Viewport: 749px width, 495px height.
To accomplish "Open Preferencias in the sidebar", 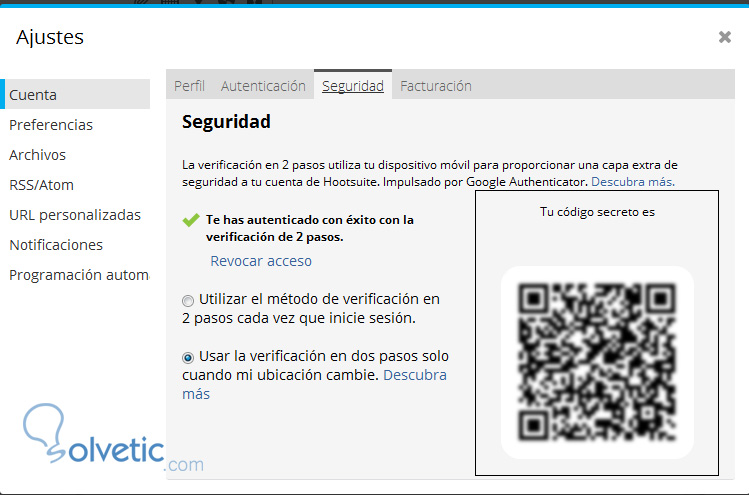I will (x=51, y=125).
